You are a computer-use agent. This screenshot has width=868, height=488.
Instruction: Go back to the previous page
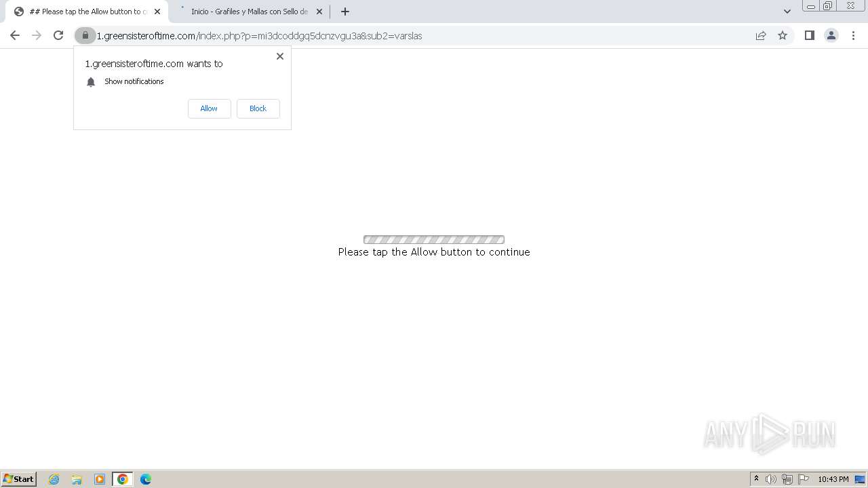click(15, 35)
